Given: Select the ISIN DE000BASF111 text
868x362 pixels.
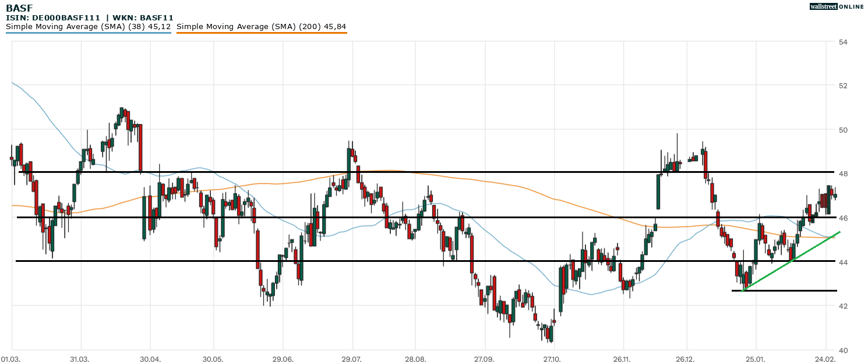Looking at the screenshot, I should 54,18.
